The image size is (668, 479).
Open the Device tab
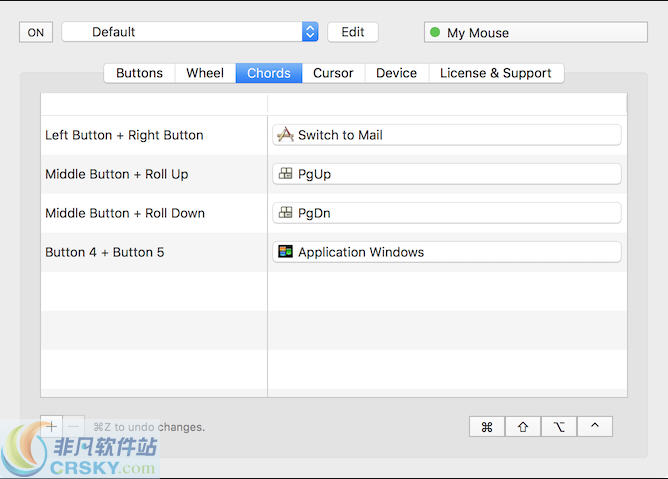(x=397, y=73)
